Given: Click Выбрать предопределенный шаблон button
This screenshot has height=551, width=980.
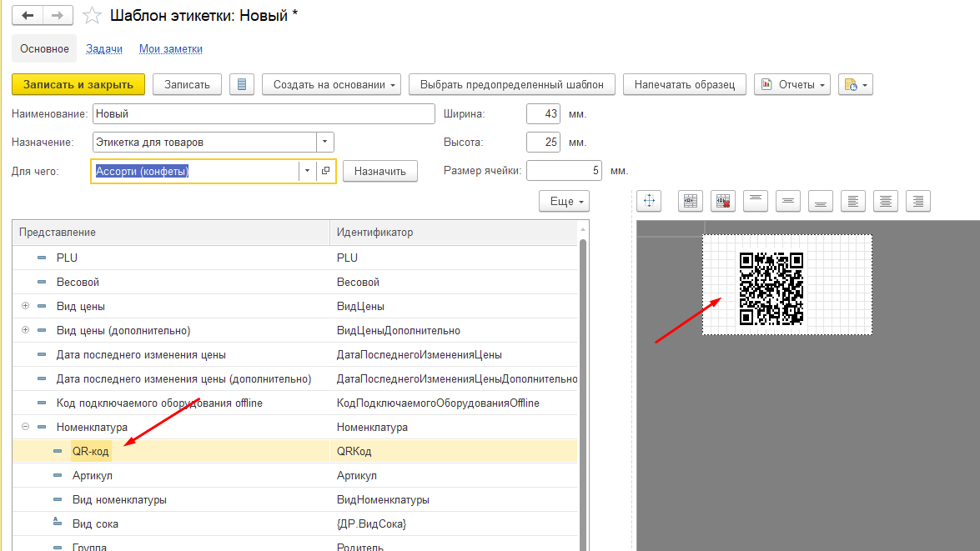Looking at the screenshot, I should coord(512,84).
